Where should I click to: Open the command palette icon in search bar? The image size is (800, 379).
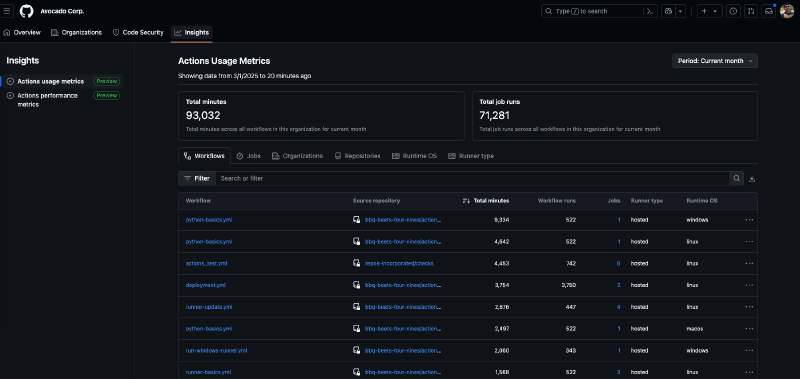tap(649, 11)
